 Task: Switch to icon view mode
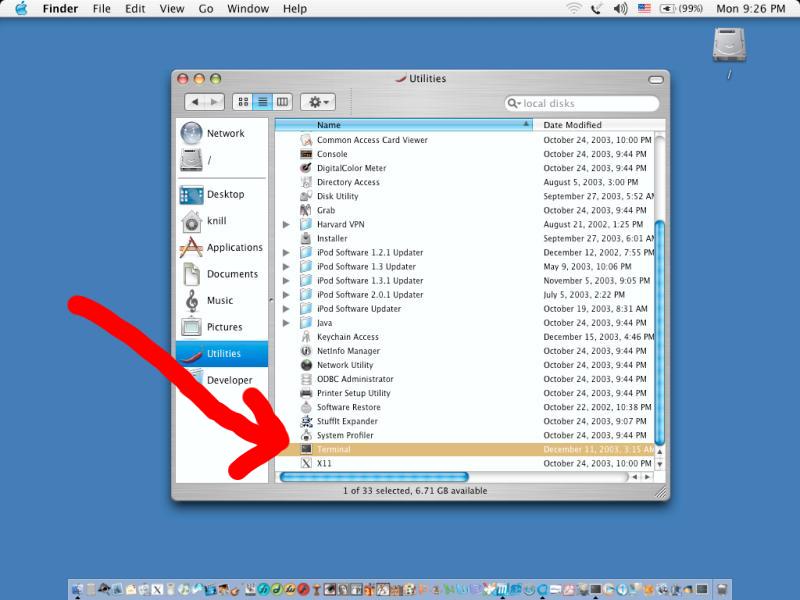pyautogui.click(x=243, y=102)
